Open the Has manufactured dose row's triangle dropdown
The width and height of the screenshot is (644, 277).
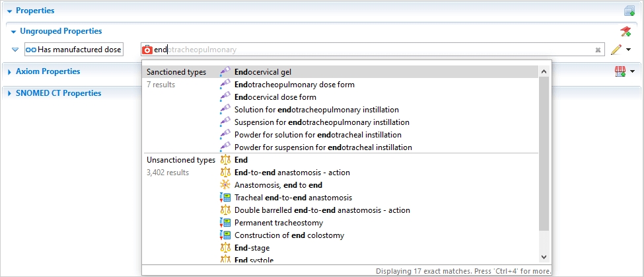coord(15,50)
